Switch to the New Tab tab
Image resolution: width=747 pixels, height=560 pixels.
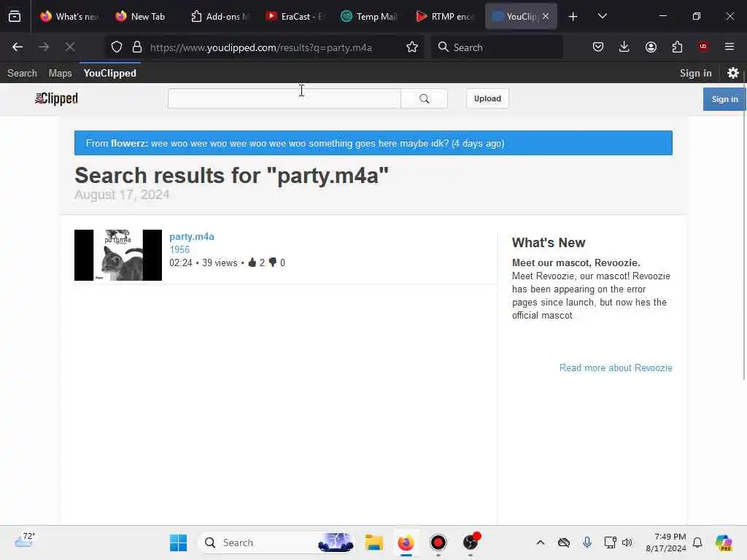(141, 16)
